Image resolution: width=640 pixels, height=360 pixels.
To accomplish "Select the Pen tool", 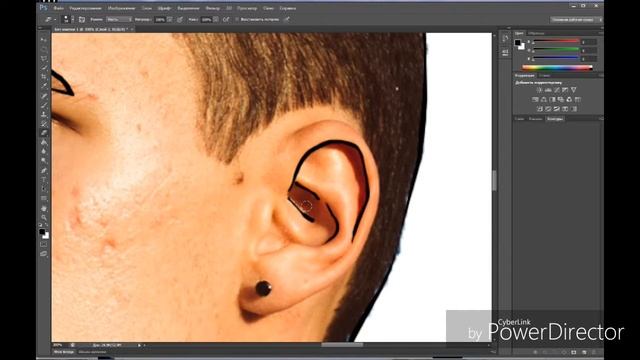I will (44, 171).
